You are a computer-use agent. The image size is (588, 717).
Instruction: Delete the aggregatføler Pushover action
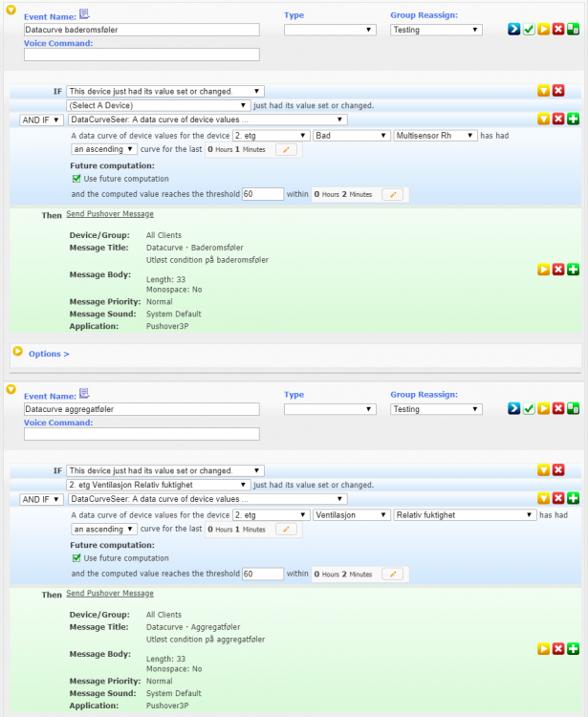click(558, 648)
